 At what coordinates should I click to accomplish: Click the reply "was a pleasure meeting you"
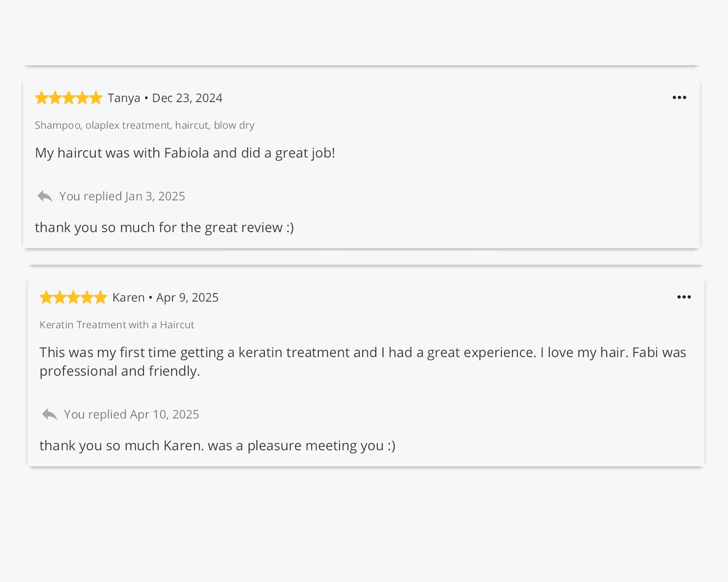pos(217,446)
